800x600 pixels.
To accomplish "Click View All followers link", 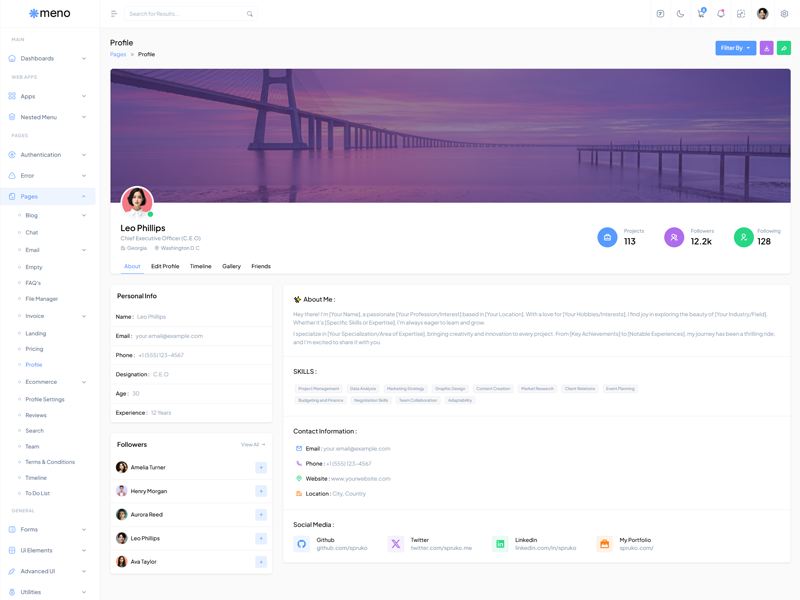I will pos(253,444).
